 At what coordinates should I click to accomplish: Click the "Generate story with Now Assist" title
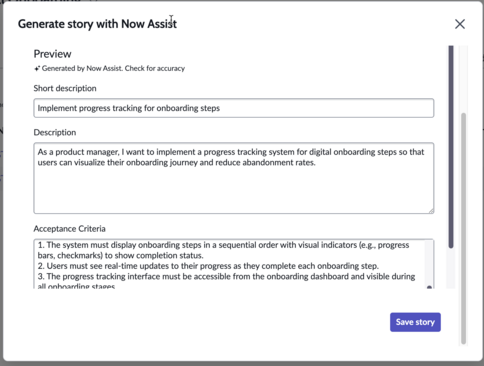(x=97, y=24)
